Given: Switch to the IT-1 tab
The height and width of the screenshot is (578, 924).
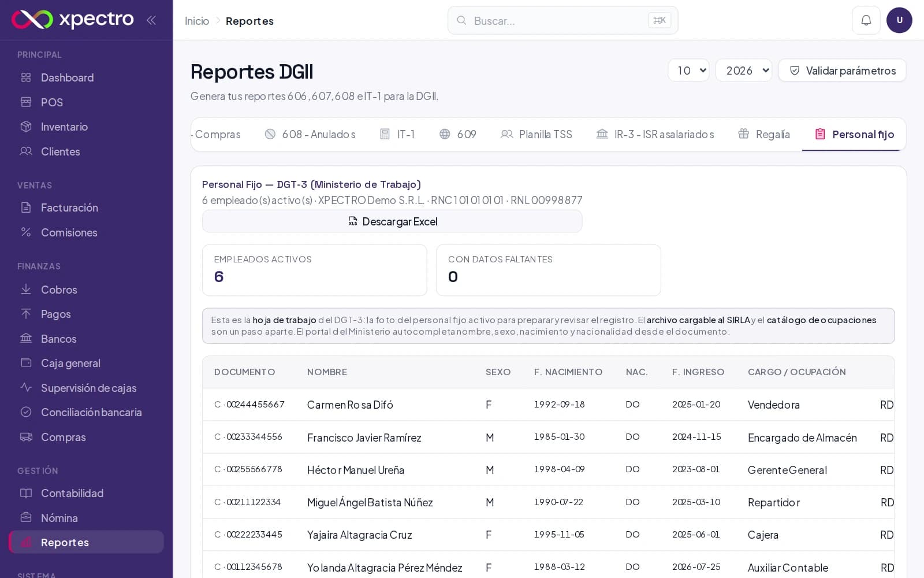Looking at the screenshot, I should pos(397,134).
